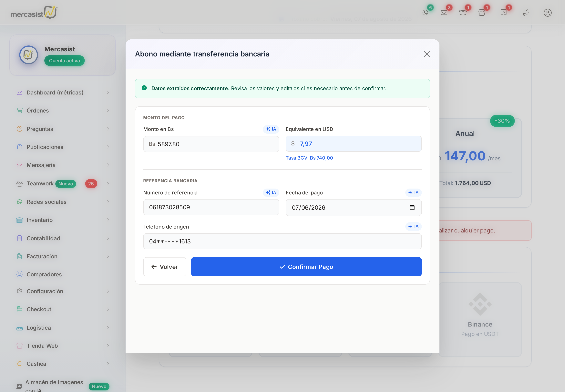The width and height of the screenshot is (565, 392).
Task: Click the Configuración gear icon
Action: (x=19, y=291)
